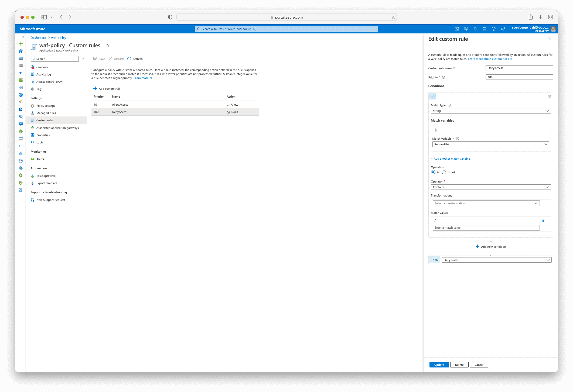Select the 'is not' operation radio button
The height and width of the screenshot is (392, 573).
coord(444,172)
